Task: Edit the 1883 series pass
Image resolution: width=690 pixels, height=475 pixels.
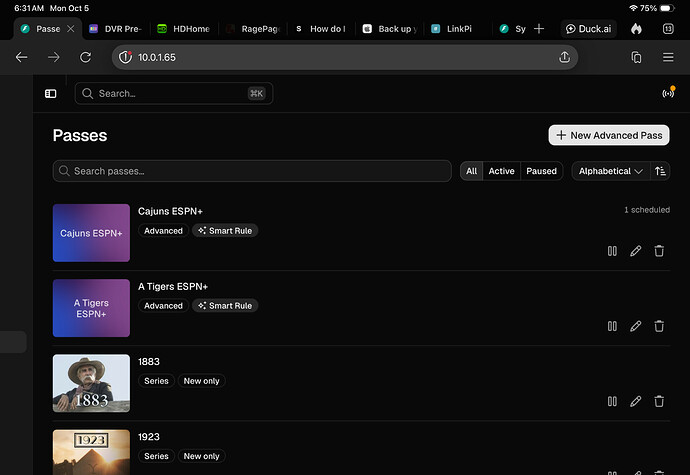Action: (x=635, y=401)
